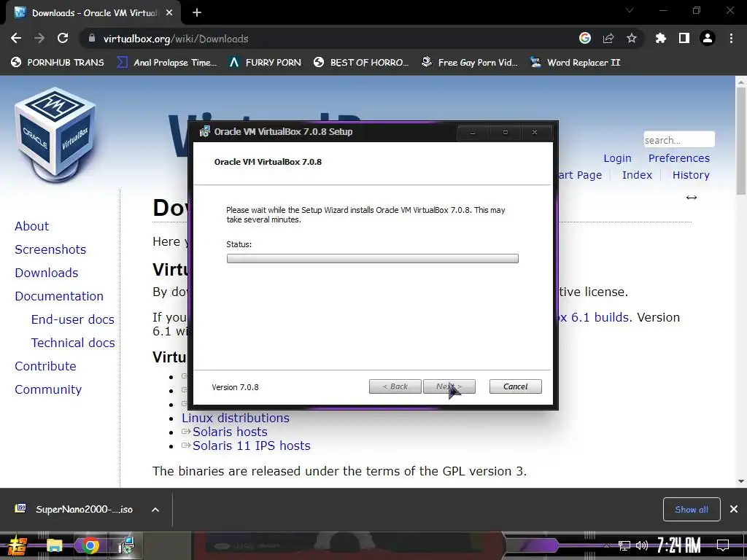Screen dimensions: 747x560
Task: Open File Explorer from the taskbar
Action: coord(54,545)
